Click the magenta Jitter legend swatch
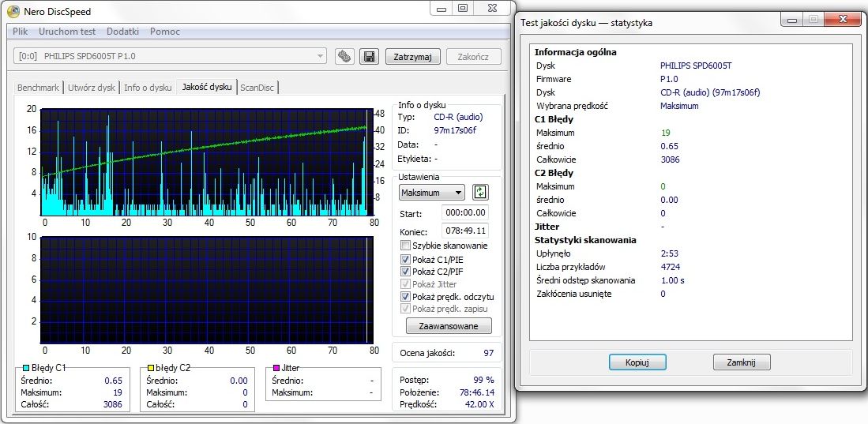Image resolution: width=868 pixels, height=424 pixels. [276, 367]
